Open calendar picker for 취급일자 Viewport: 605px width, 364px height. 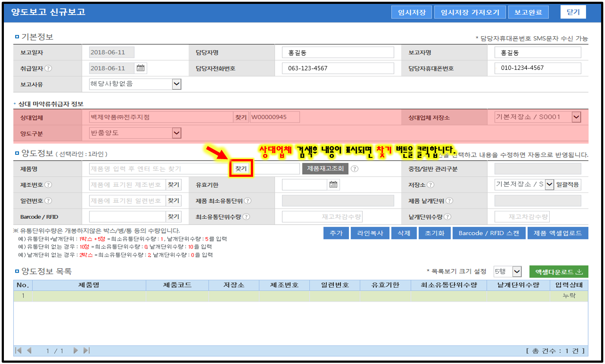point(140,68)
